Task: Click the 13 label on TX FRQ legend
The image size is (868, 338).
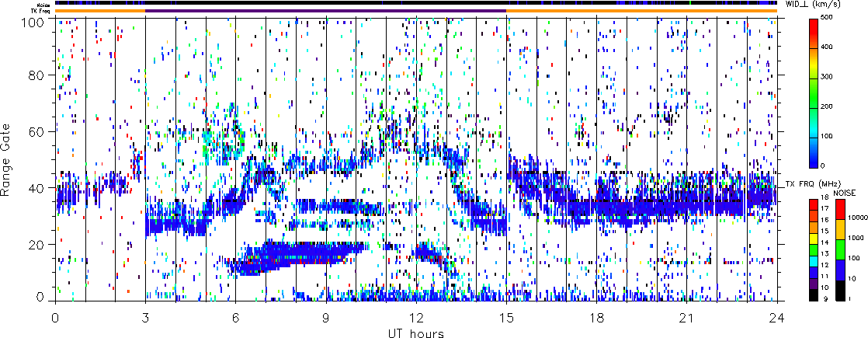Action: (825, 254)
